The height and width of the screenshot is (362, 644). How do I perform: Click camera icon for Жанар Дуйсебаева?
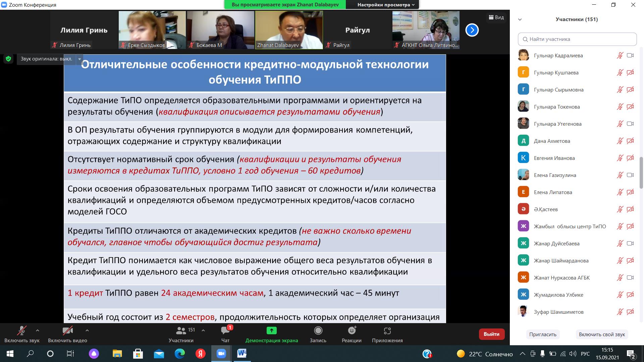630,244
